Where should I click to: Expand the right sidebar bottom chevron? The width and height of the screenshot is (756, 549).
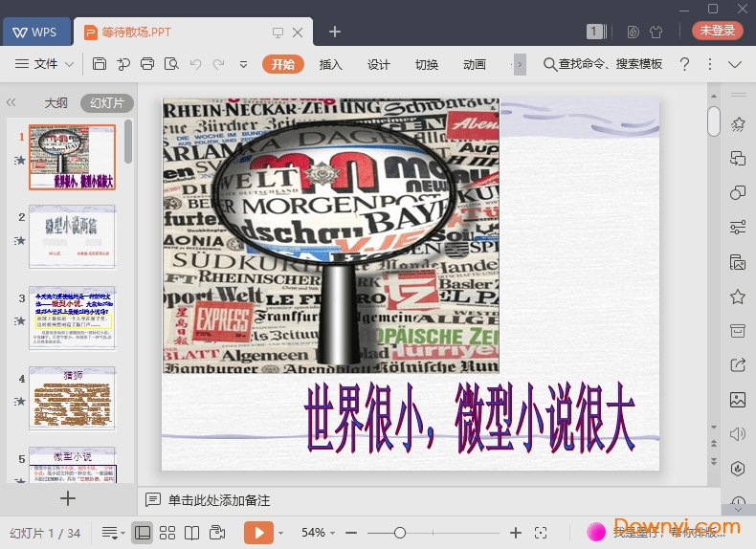[x=738, y=509]
